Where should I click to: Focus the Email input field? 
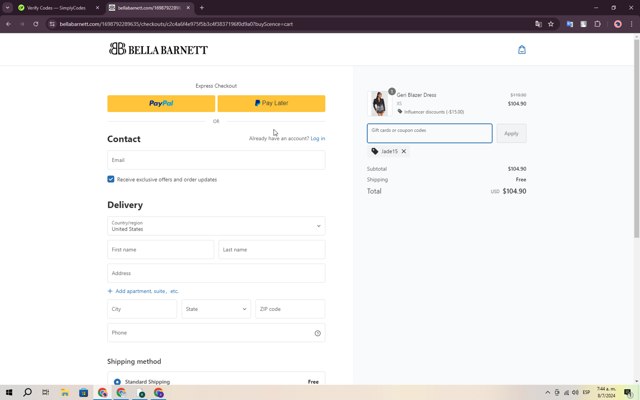216,160
